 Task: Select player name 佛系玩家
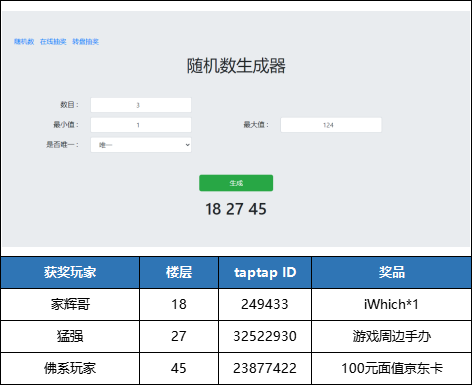point(70,368)
